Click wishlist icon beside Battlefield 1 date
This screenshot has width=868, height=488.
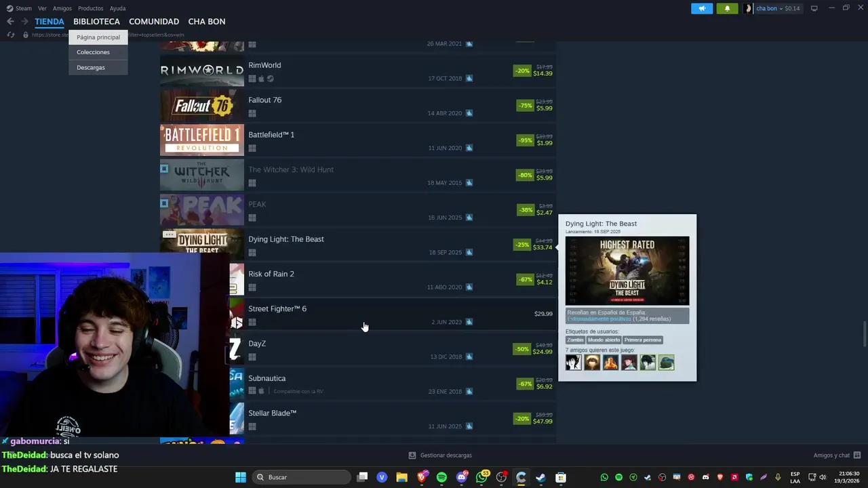click(469, 148)
